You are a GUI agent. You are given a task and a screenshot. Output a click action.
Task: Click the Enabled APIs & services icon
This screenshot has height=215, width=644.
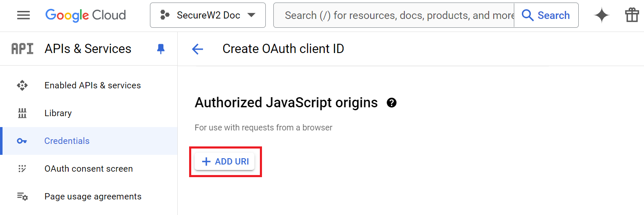(x=22, y=85)
